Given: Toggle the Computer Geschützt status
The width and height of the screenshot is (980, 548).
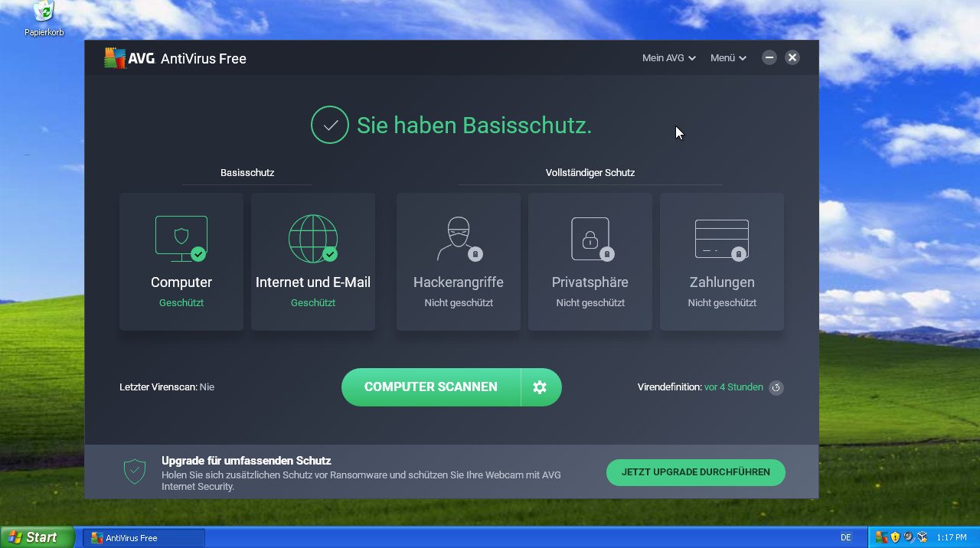Looking at the screenshot, I should click(181, 302).
